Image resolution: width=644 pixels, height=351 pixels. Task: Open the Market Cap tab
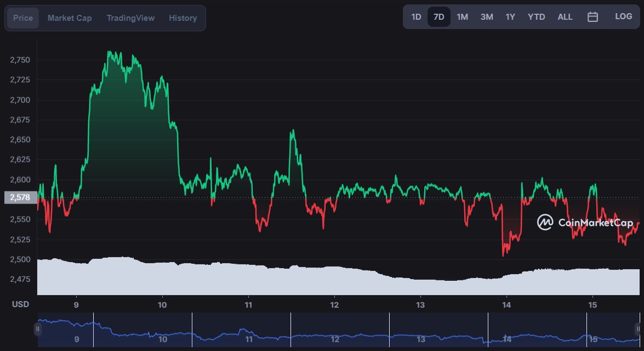pos(70,18)
